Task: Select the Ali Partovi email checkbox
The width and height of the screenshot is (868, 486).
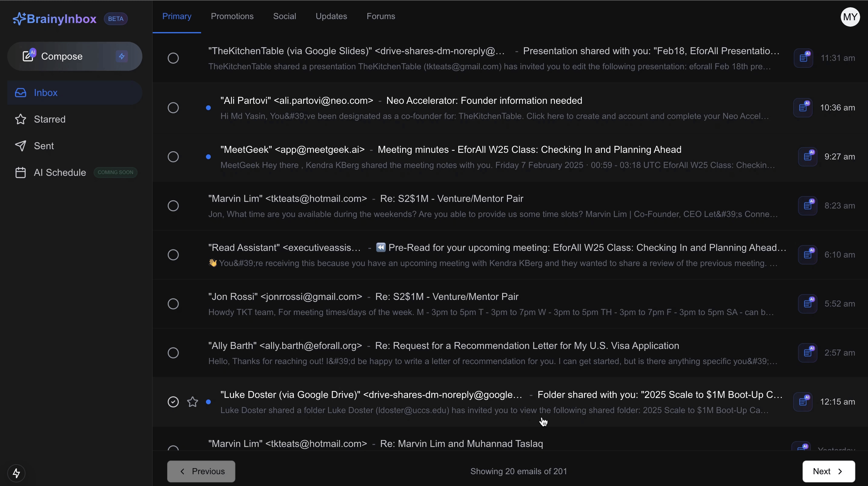Action: [173, 108]
